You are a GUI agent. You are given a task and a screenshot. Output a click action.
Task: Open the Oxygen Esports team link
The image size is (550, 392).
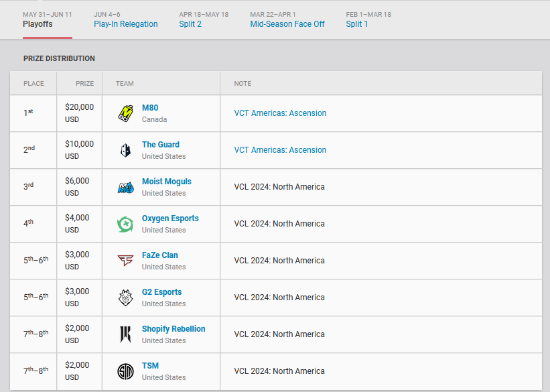pyautogui.click(x=170, y=218)
